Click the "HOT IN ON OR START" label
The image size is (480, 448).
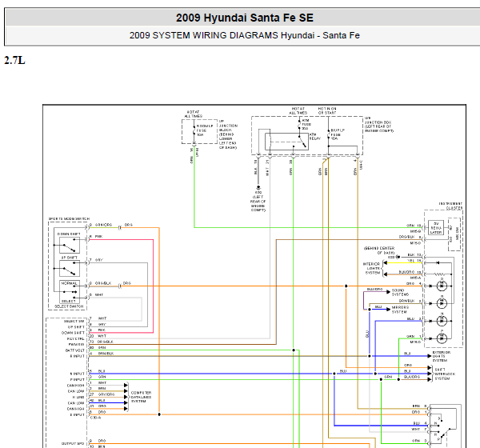(327, 111)
